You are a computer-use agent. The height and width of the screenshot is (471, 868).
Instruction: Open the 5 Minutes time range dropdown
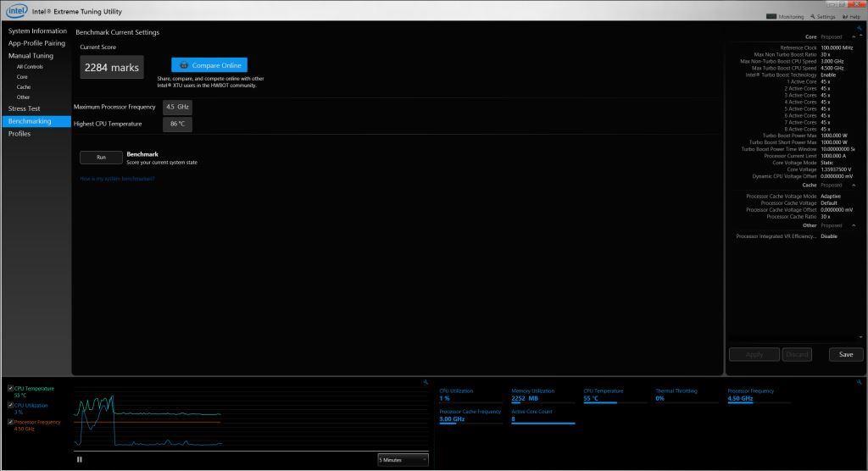(x=403, y=459)
